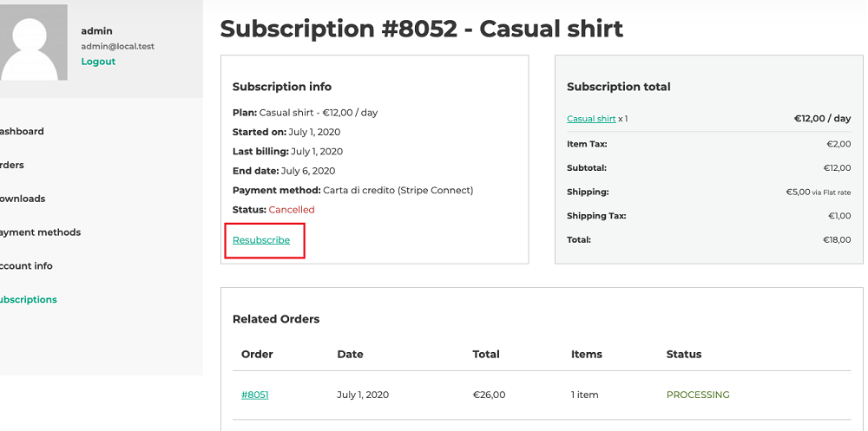Click the Cancelled status text
The image size is (868, 431).
(x=291, y=210)
